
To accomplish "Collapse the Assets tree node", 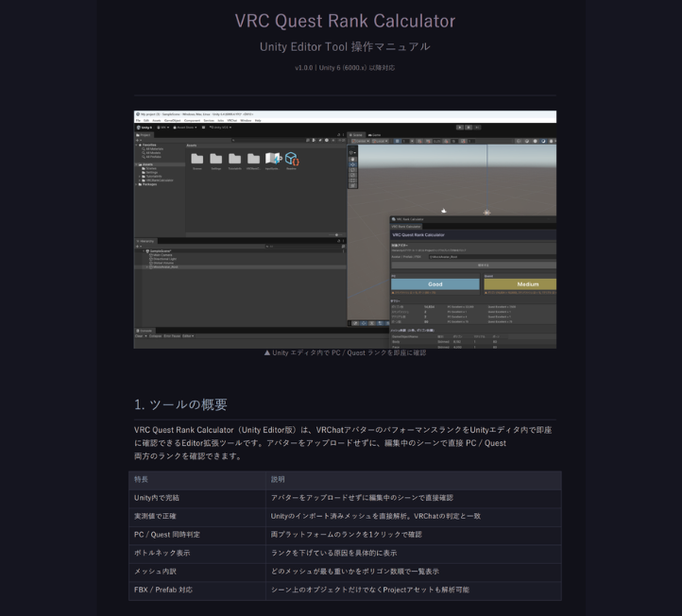I will tap(137, 164).
